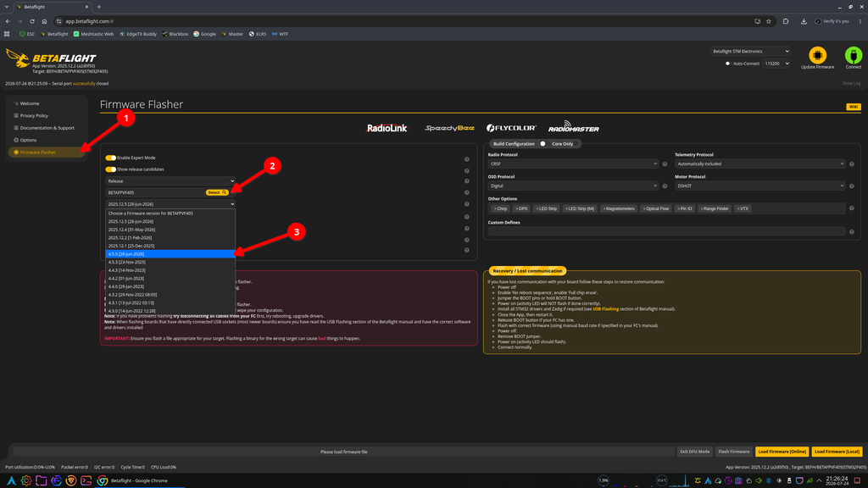Click the green Connect USB icon
Screen dimensions: 868x488
point(853,55)
